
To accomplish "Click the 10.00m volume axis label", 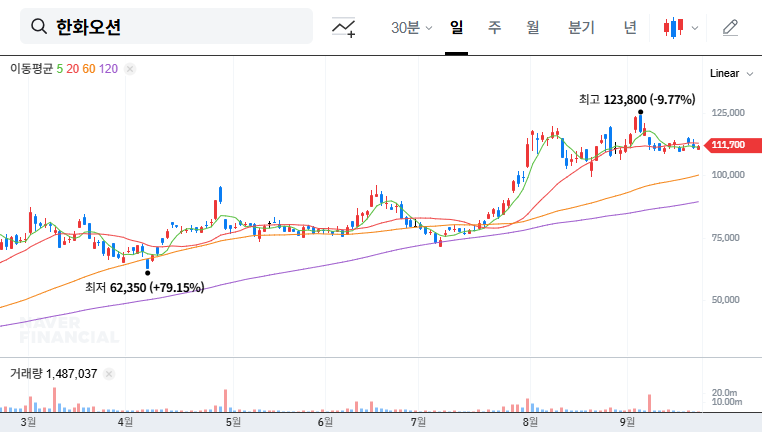I will point(727,402).
